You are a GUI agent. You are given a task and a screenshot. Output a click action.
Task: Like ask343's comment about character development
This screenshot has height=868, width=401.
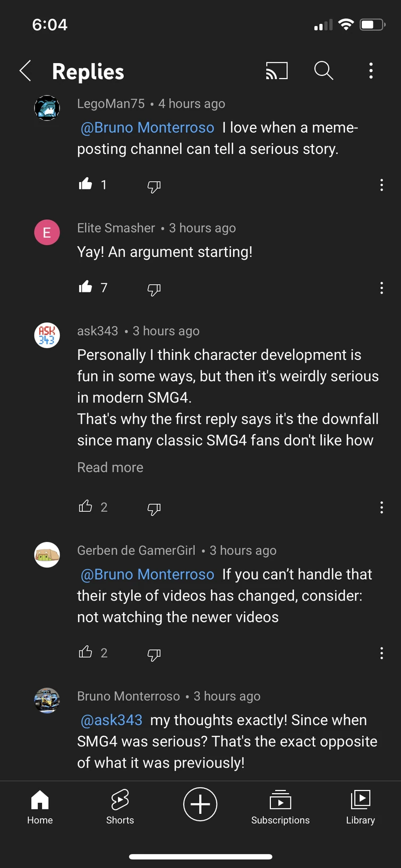86,507
